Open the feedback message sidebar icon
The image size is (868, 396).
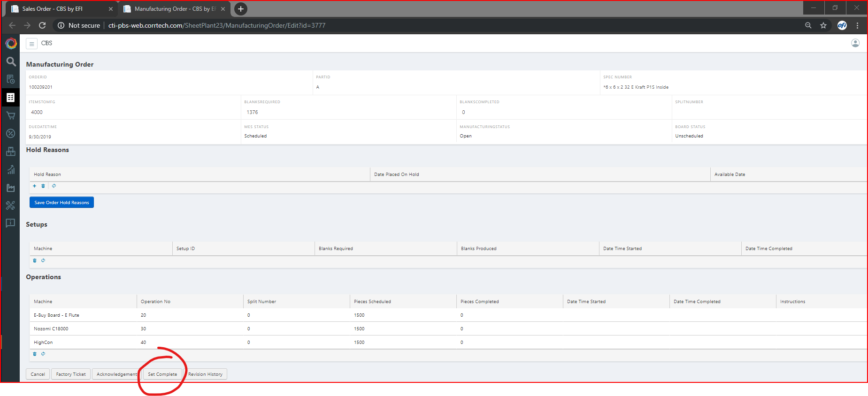[x=11, y=223]
